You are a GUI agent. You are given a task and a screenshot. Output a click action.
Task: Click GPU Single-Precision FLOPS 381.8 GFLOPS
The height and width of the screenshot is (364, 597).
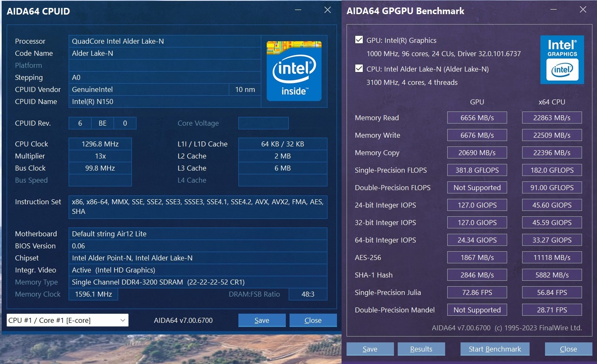tap(477, 170)
